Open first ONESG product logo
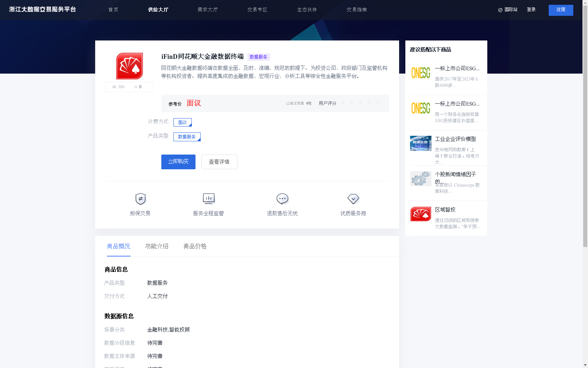 pyautogui.click(x=421, y=73)
